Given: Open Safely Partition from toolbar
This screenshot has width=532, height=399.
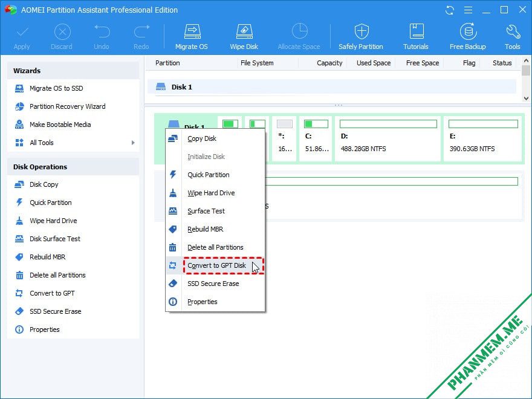Looking at the screenshot, I should click(x=361, y=37).
